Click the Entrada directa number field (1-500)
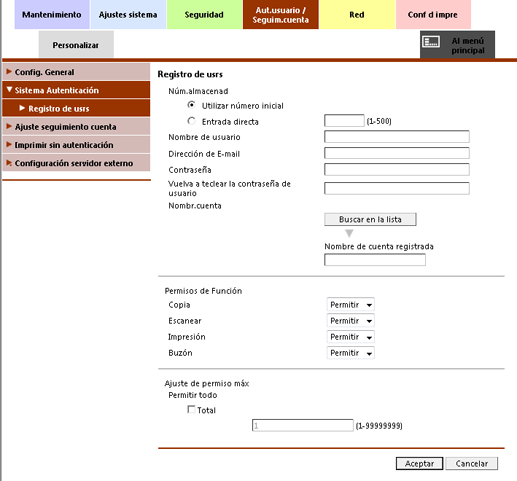Screen dimensions: 517x481 click(x=344, y=121)
